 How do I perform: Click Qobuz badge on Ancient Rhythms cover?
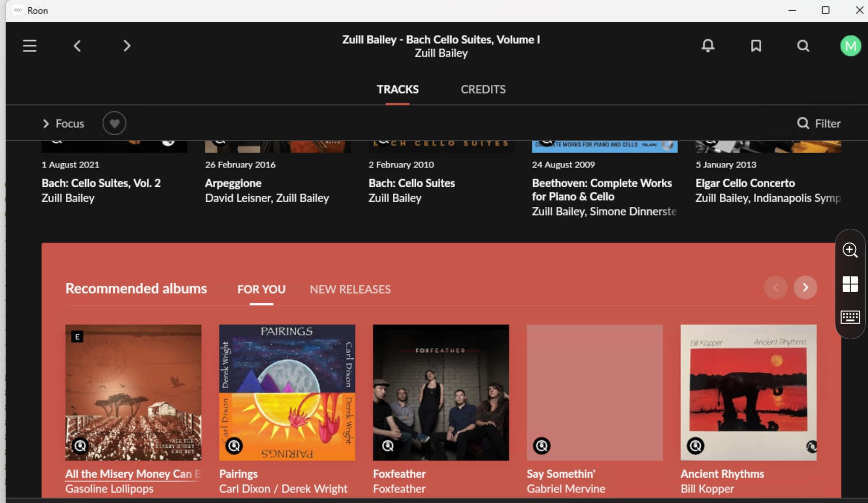coord(695,446)
